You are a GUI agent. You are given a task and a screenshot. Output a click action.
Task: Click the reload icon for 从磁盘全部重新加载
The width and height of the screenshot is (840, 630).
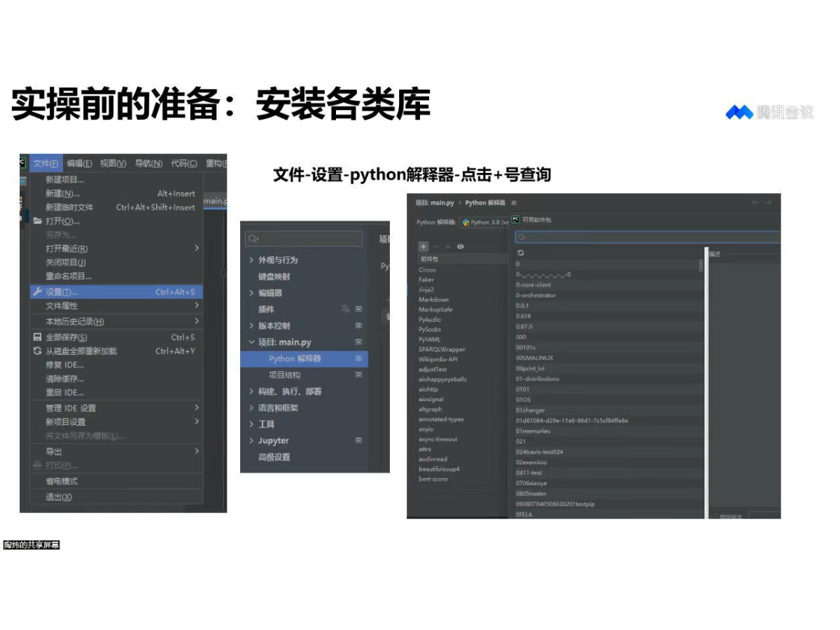[x=38, y=351]
